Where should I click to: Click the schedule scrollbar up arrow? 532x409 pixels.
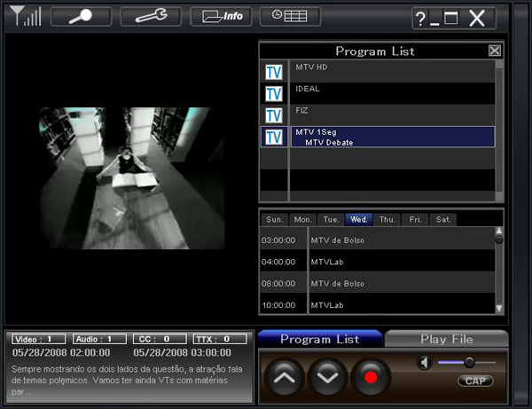[499, 231]
